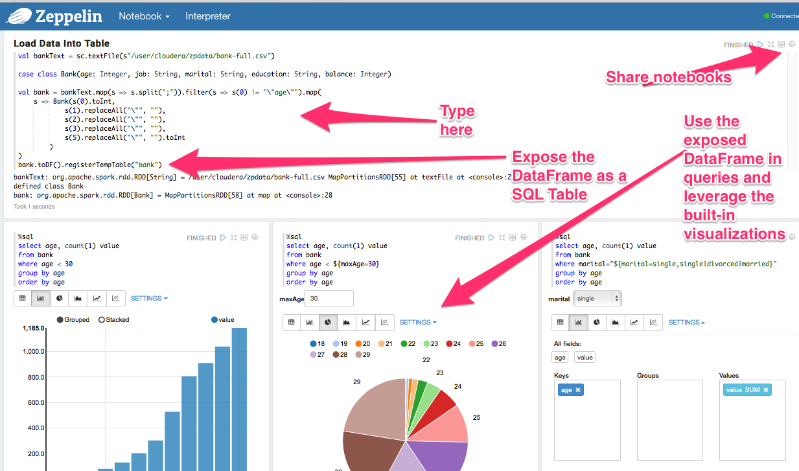799x471 pixels.
Task: Toggle pie legend entry 20
Action: (363, 344)
